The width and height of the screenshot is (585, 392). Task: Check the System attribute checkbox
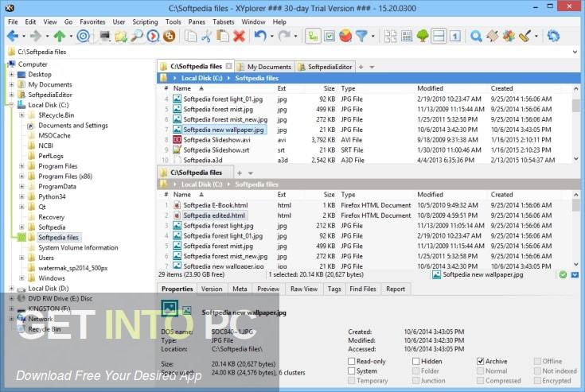click(x=352, y=371)
